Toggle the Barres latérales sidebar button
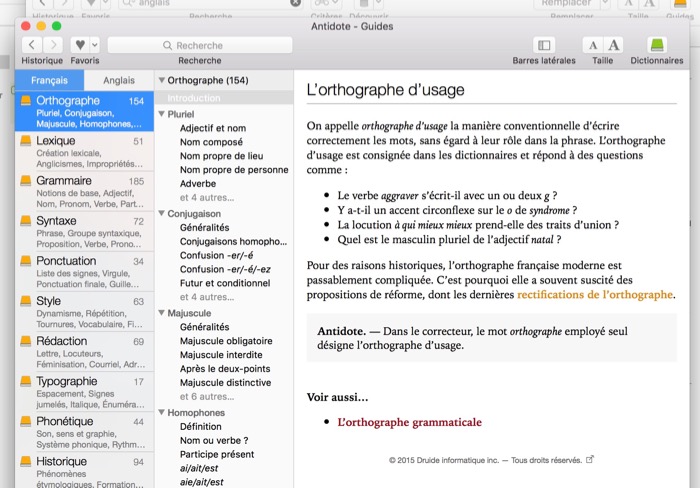 (544, 45)
